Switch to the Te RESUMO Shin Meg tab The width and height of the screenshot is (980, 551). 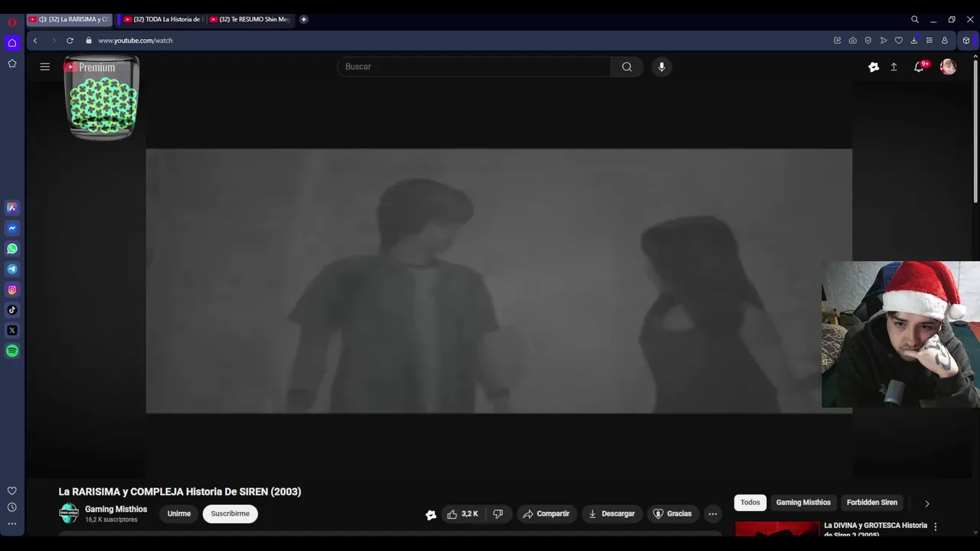pyautogui.click(x=249, y=19)
